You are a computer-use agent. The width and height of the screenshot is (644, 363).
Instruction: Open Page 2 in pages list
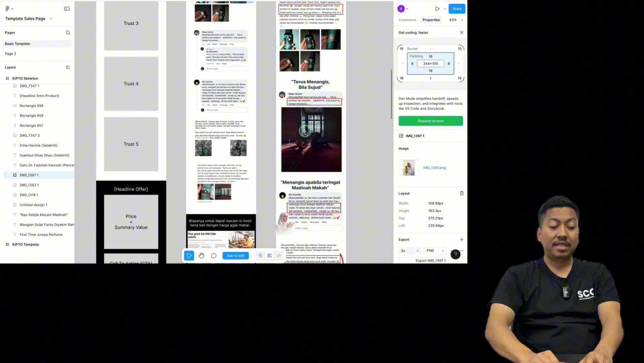coord(10,54)
